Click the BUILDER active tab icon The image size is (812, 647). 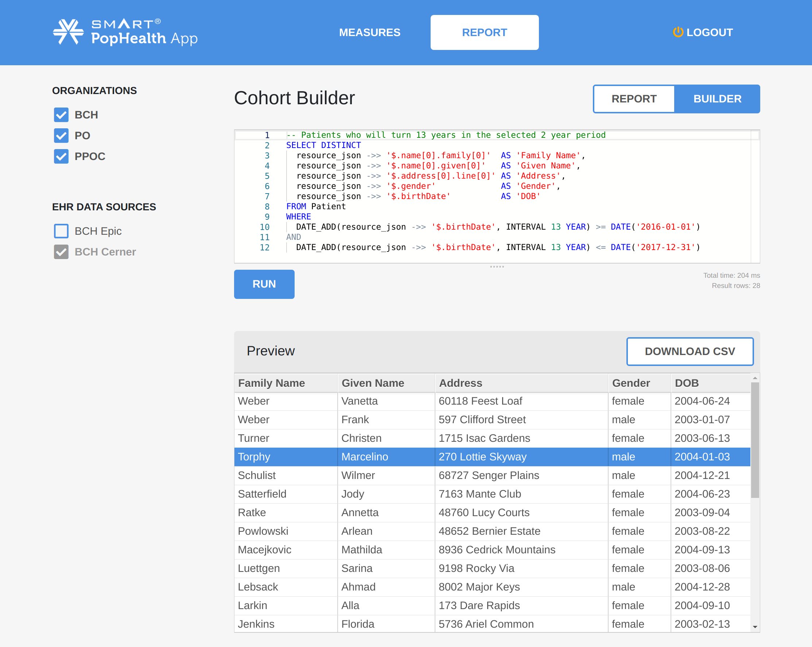coord(718,98)
